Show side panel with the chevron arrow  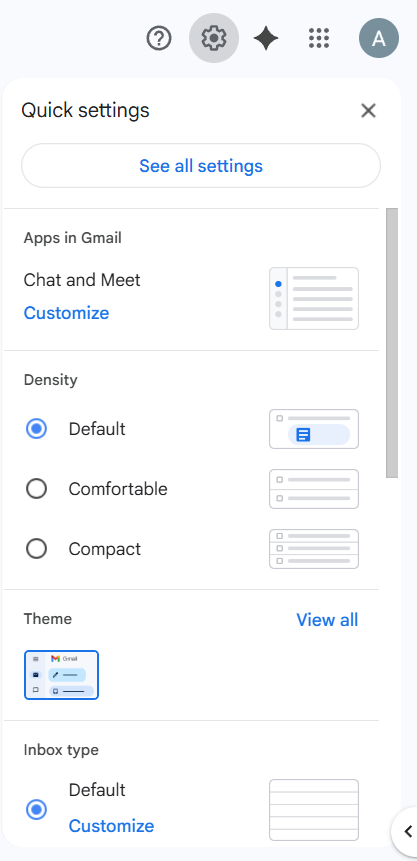click(x=407, y=831)
